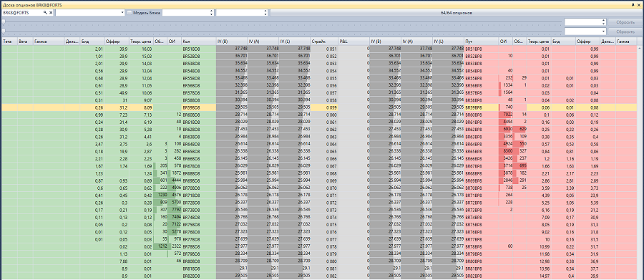Sort by the Пут column header
Screen dimensions: 644x280
(482, 41)
